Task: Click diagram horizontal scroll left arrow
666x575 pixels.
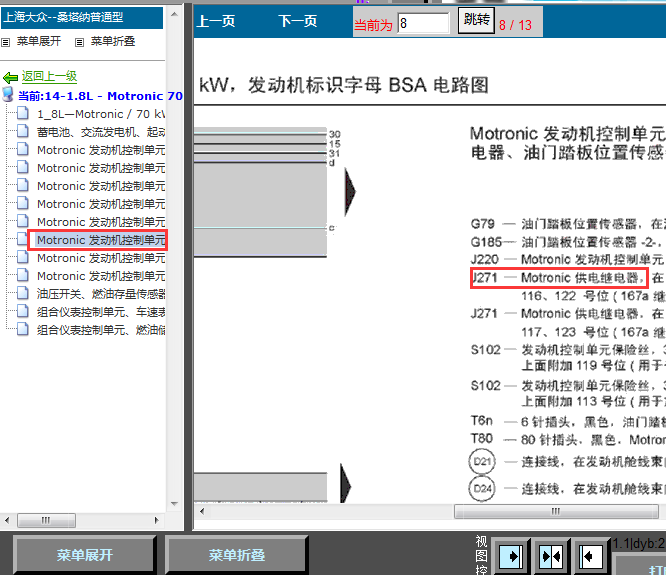Action: tap(202, 511)
